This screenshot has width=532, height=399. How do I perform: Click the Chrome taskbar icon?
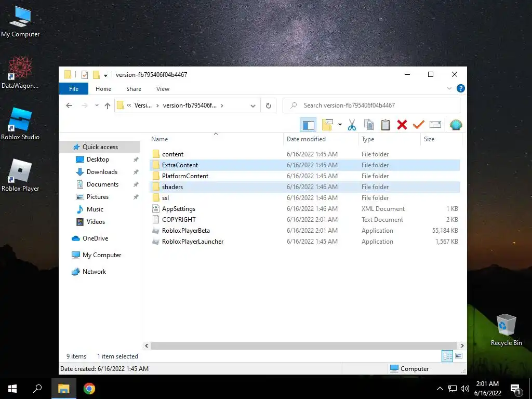pyautogui.click(x=89, y=389)
